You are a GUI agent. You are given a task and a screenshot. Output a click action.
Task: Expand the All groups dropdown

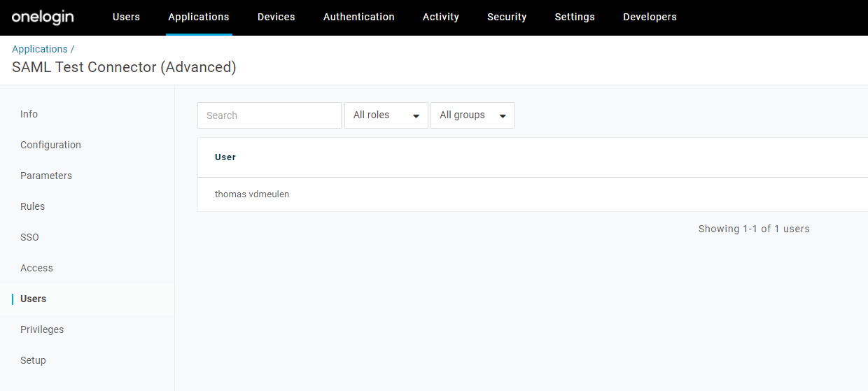[x=472, y=115]
